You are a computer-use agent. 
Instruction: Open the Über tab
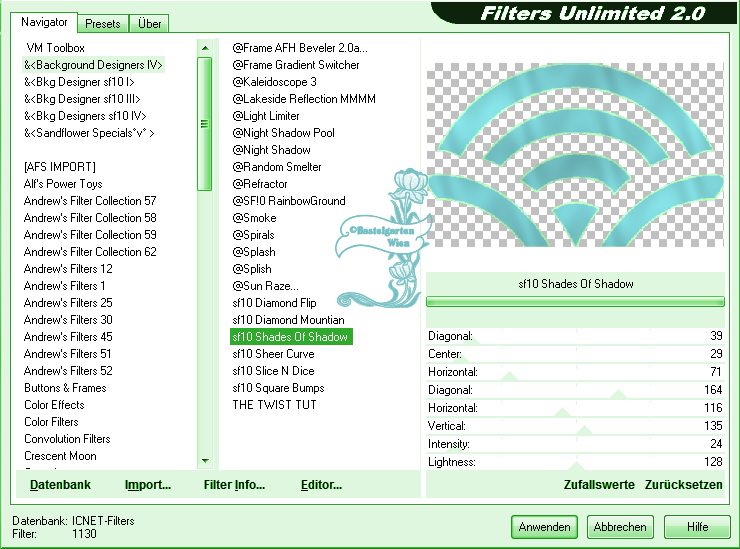click(149, 24)
